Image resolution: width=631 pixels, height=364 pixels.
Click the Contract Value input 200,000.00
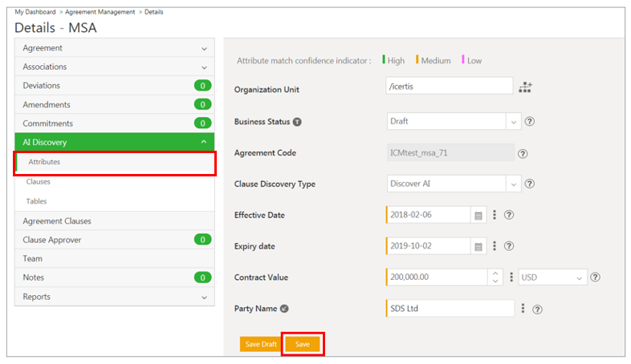(437, 277)
